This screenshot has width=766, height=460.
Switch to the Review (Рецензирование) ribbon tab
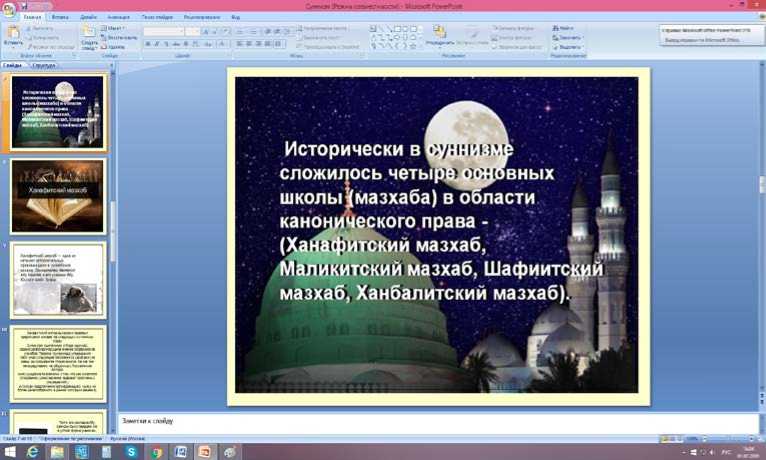tap(202, 17)
